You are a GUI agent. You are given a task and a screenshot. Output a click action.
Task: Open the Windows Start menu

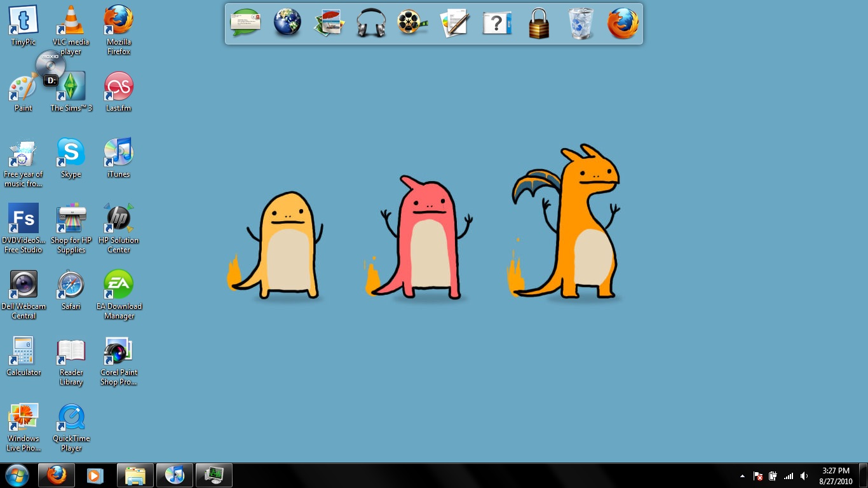17,475
